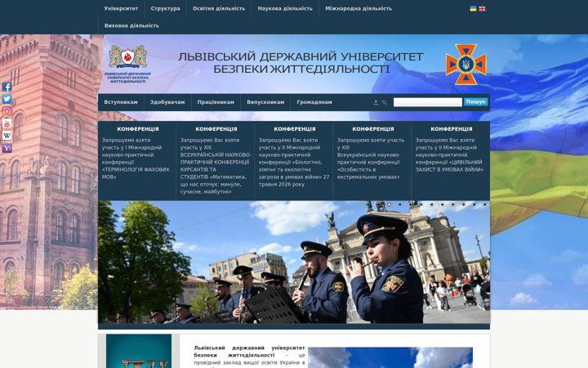
Task: Open the teal thumbnail image below the slideshow
Action: pos(139,351)
